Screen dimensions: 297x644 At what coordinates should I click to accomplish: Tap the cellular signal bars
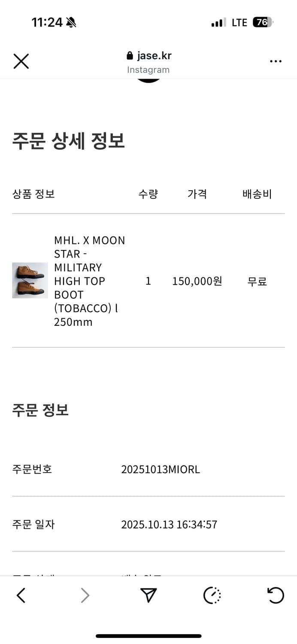[x=218, y=23]
